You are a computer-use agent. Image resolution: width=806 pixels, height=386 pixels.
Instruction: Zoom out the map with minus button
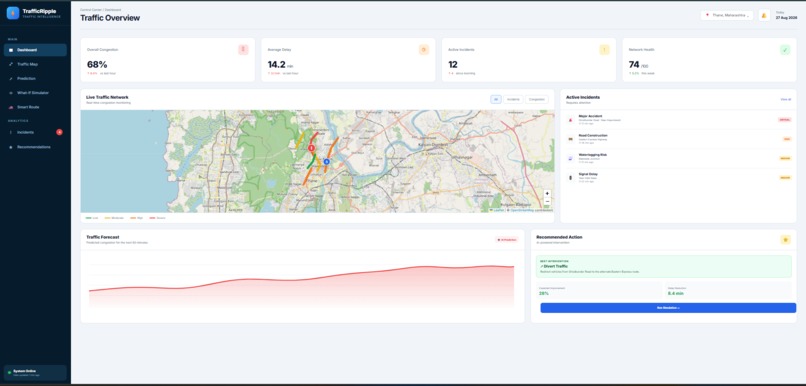547,201
